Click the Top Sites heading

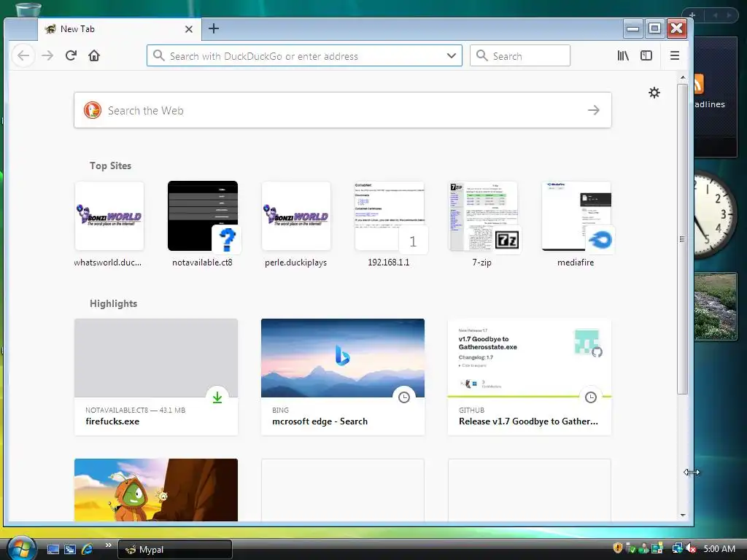(x=111, y=166)
